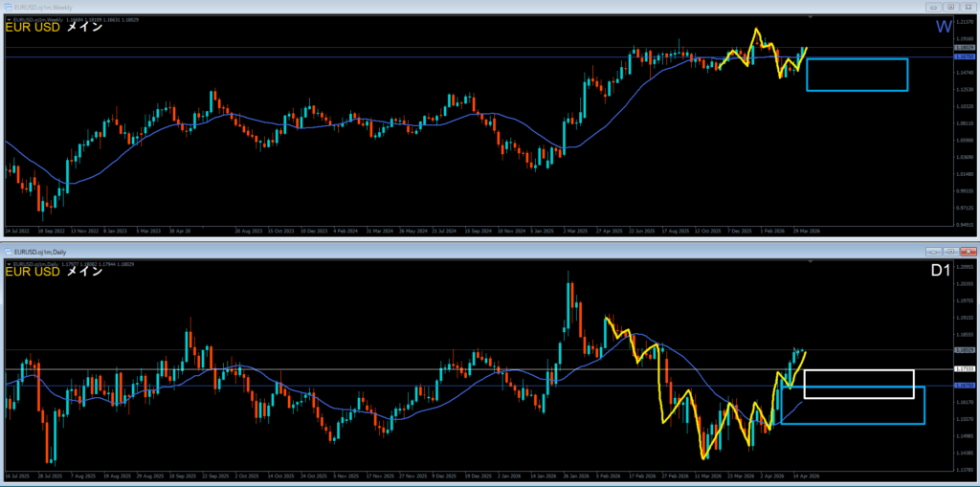Open the Weekly chart symbol info dropdown arrow
Viewport: 980px width, 487px height.
pyautogui.click(x=8, y=20)
